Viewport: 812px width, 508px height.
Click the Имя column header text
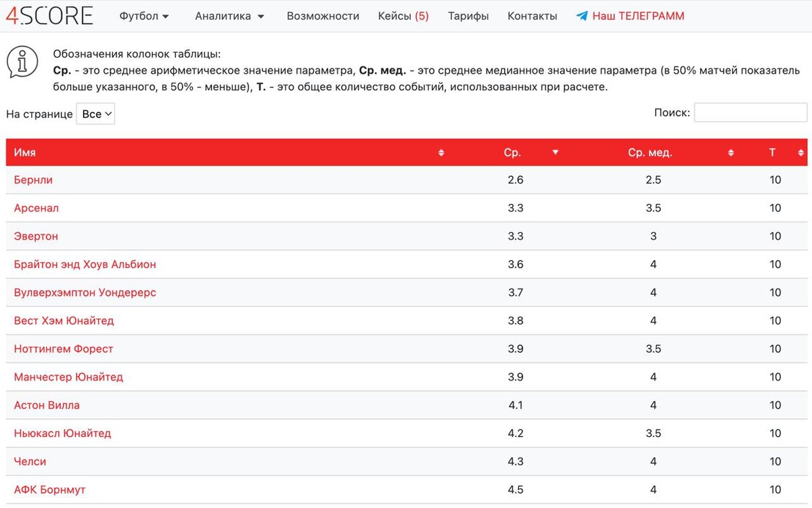(25, 153)
